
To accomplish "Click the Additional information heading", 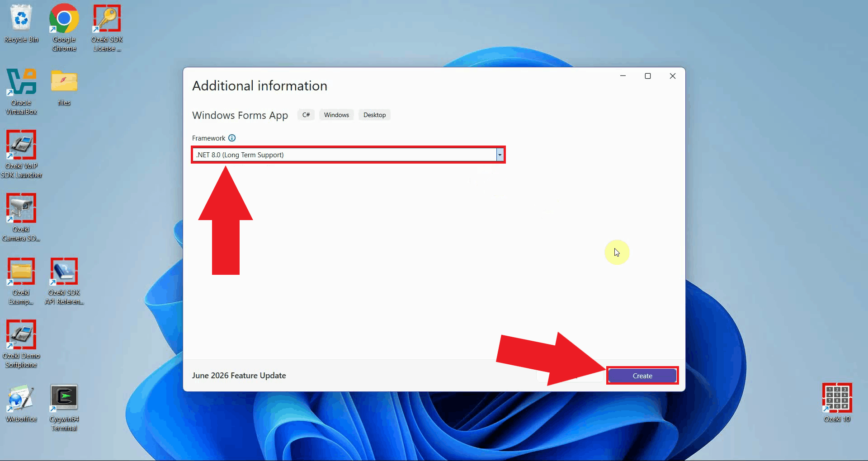I will tap(259, 86).
